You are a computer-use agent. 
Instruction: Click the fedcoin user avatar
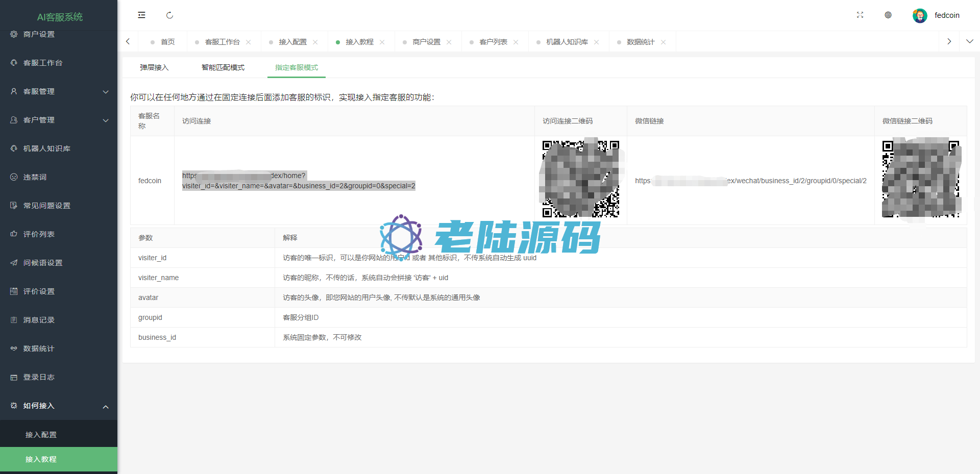[x=920, y=16]
